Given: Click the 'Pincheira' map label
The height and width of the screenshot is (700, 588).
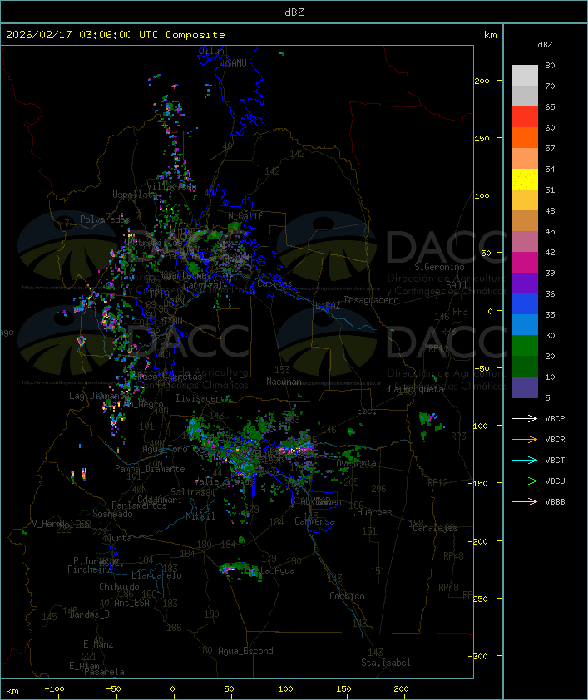Looking at the screenshot, I should pyautogui.click(x=90, y=569).
